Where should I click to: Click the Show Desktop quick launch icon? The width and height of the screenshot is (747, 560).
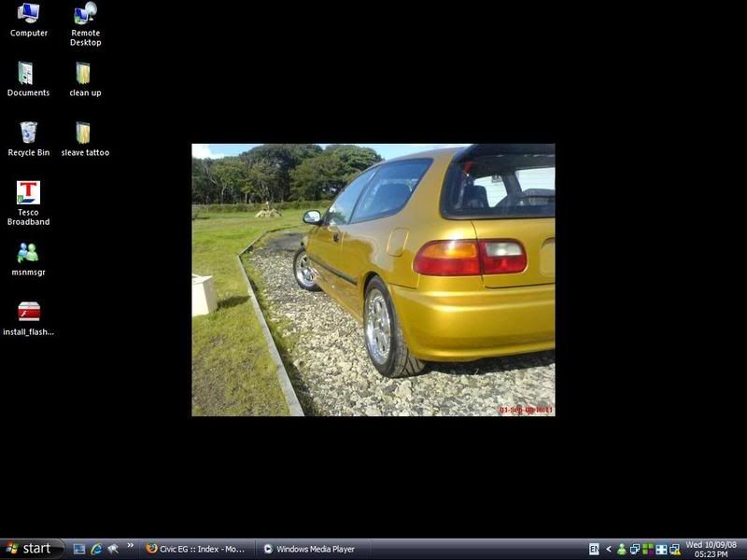79,549
